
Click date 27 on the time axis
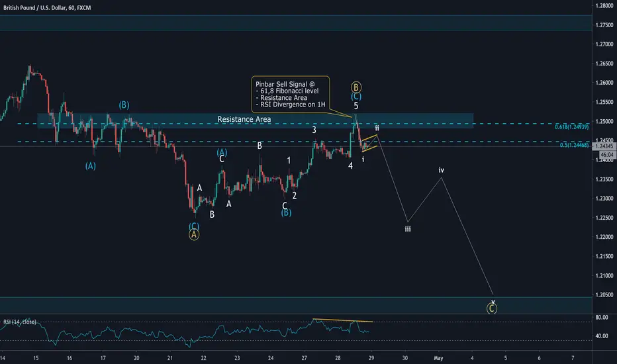[304, 359]
